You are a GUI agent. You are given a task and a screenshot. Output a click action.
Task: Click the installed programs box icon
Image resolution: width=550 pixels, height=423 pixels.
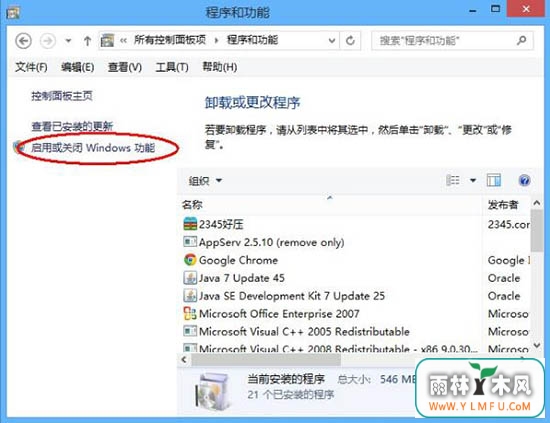(x=213, y=391)
